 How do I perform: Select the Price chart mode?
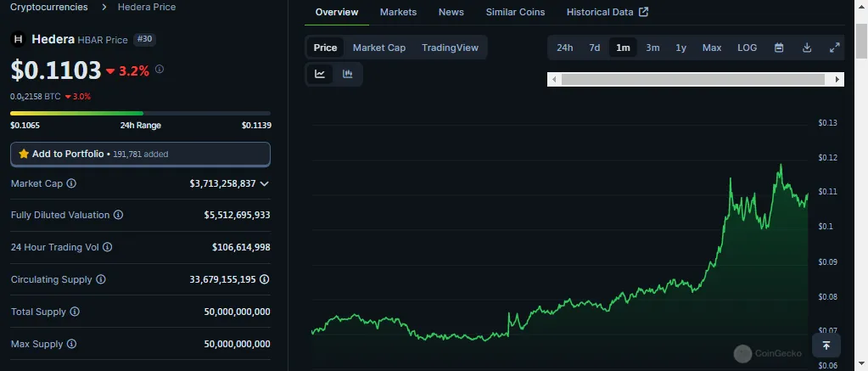pyautogui.click(x=326, y=48)
